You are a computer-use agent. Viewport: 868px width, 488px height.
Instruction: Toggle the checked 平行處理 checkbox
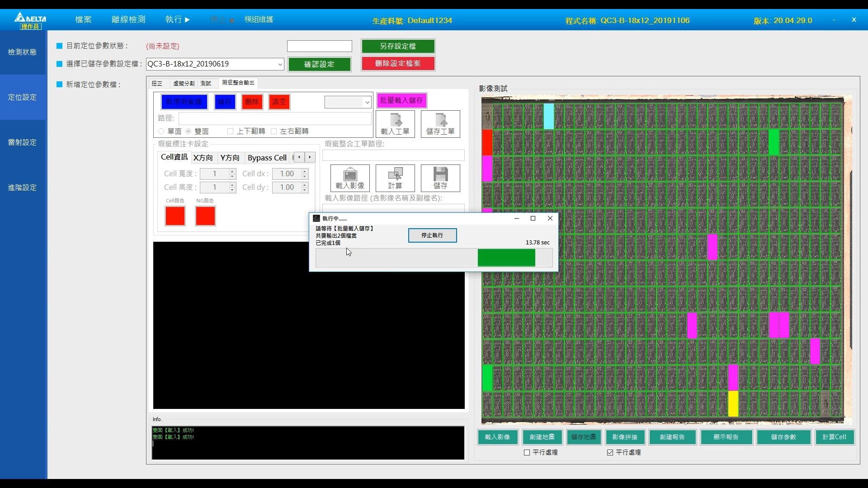(610, 452)
